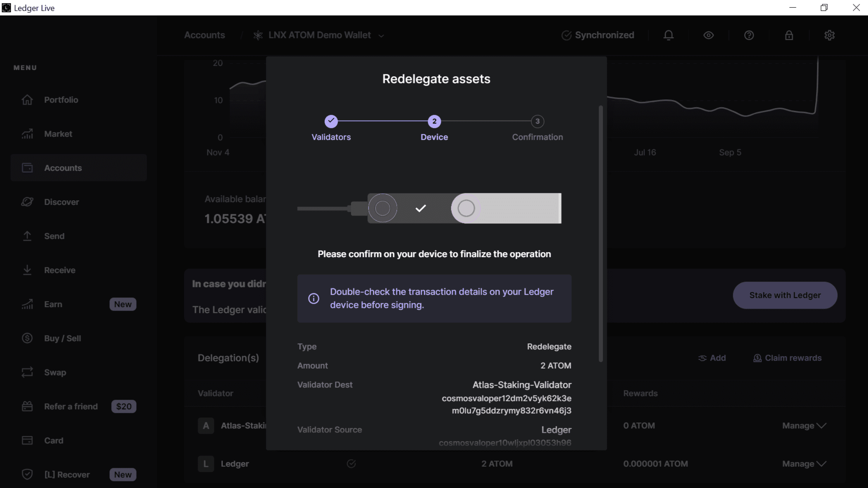
Task: Go to the Earn menu item
Action: pos(53,304)
